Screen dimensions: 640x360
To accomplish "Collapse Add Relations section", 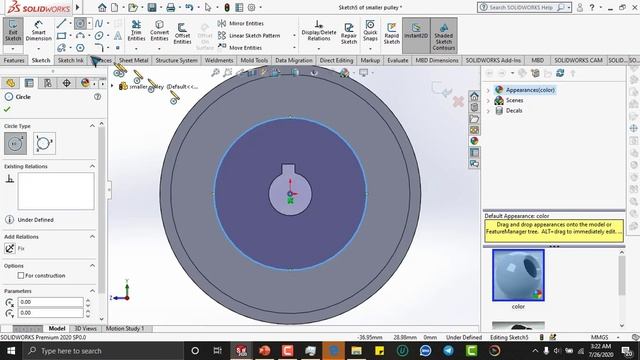I will tap(92, 236).
